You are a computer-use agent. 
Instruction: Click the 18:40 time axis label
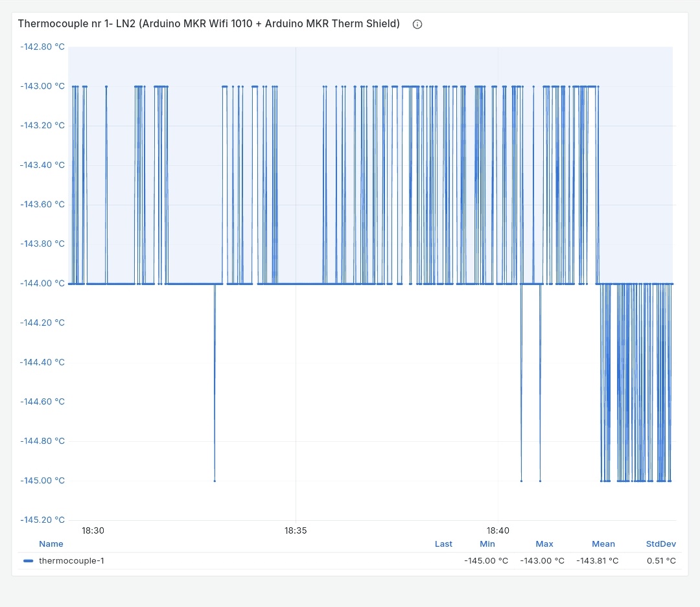point(498,531)
